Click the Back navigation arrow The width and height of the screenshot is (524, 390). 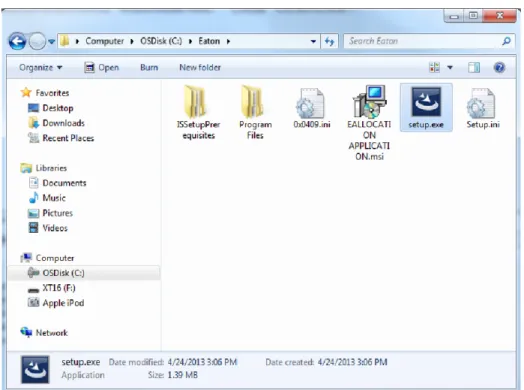pyautogui.click(x=17, y=41)
